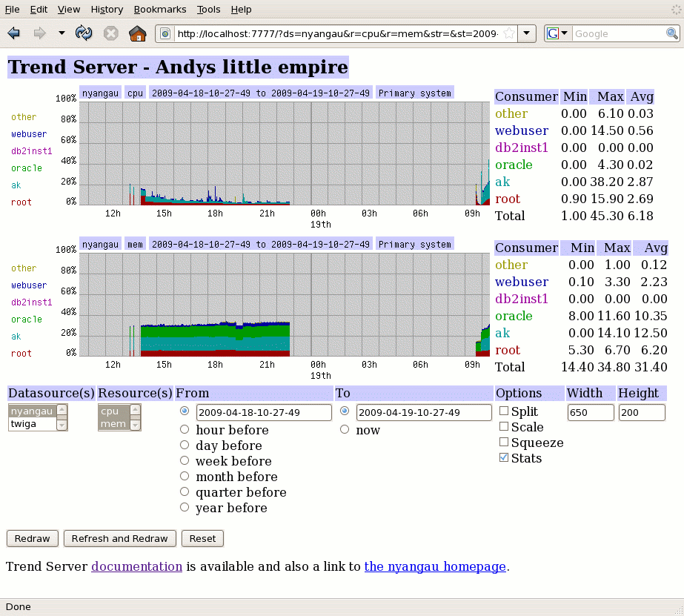This screenshot has width=684, height=616.
Task: Expand the URL bar history dropdown
Action: click(x=526, y=33)
